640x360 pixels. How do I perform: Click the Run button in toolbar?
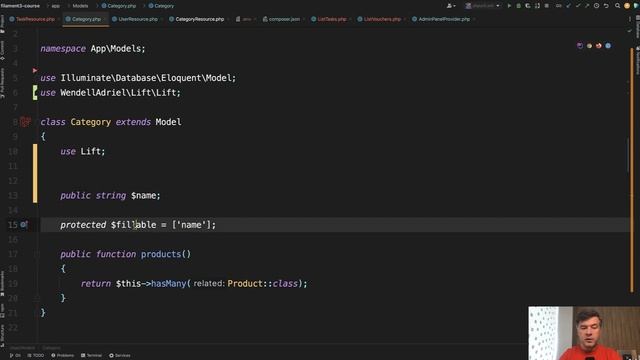click(x=509, y=6)
